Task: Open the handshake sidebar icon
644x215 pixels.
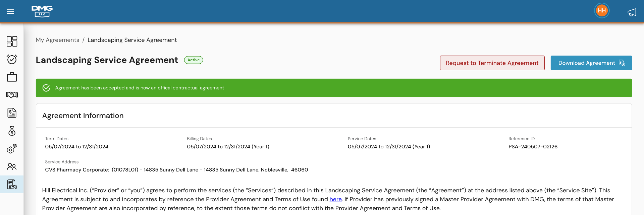Action: tap(12, 95)
